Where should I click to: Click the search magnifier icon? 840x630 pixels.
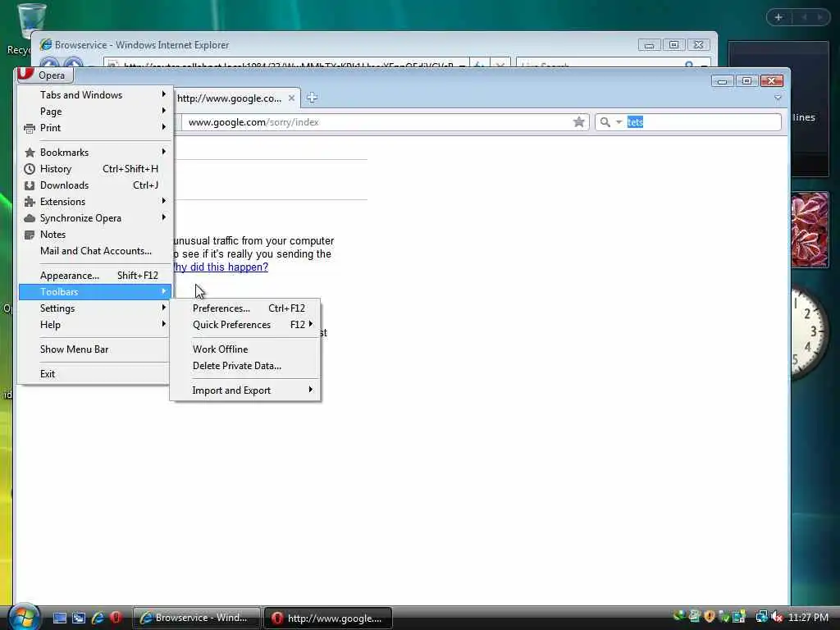[x=605, y=122]
